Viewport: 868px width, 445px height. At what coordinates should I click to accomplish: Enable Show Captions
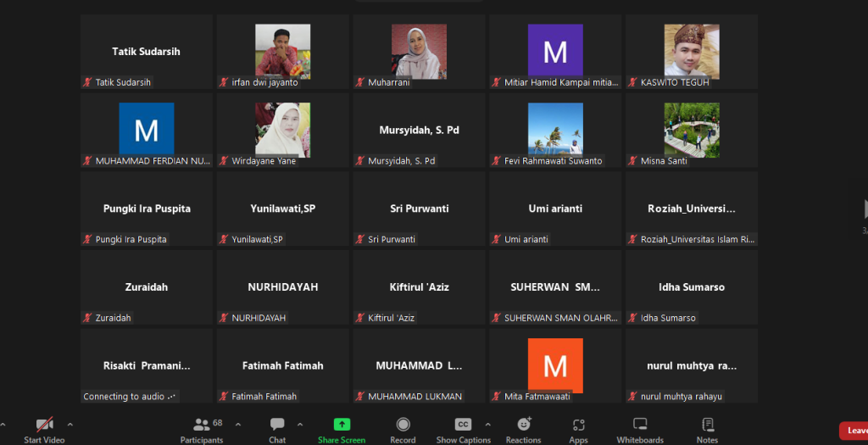463,430
